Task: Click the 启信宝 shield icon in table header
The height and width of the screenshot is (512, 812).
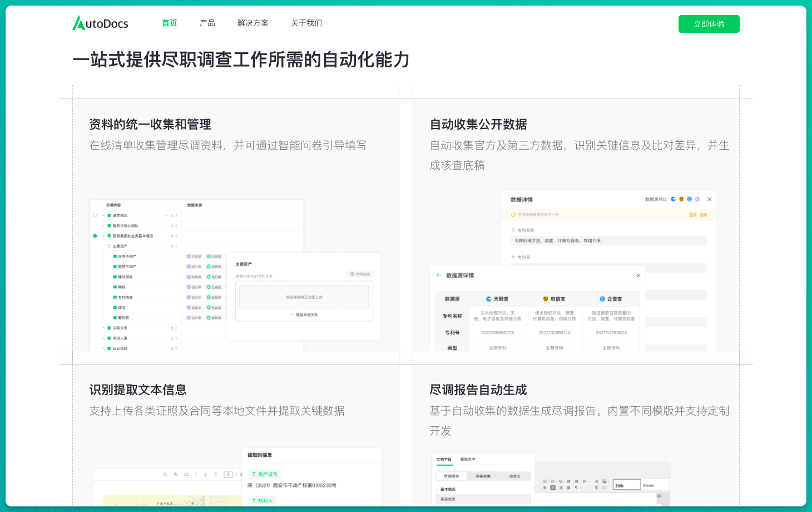Action: (546, 299)
